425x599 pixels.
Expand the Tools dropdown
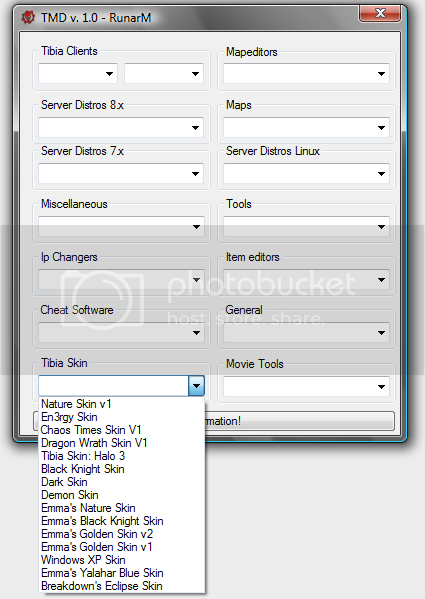pos(306,227)
